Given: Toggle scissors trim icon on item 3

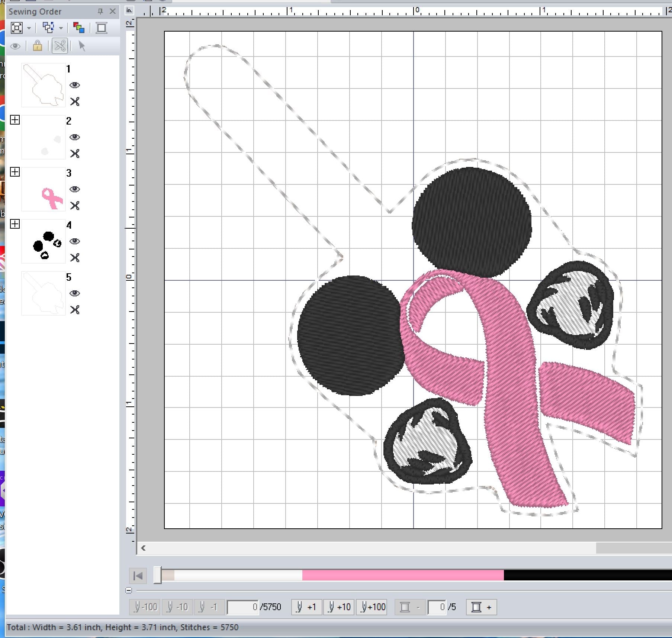Looking at the screenshot, I should point(75,206).
